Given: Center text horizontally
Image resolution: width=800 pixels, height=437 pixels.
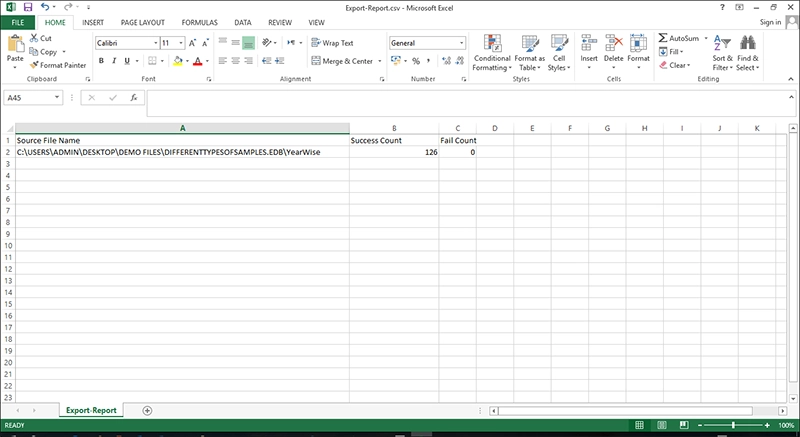Looking at the screenshot, I should click(236, 61).
